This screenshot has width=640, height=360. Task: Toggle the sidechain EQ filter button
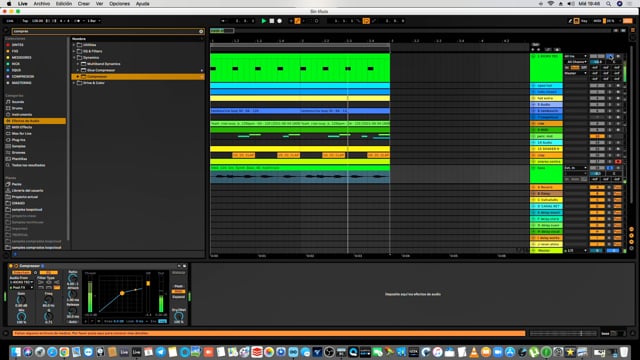click(48, 273)
